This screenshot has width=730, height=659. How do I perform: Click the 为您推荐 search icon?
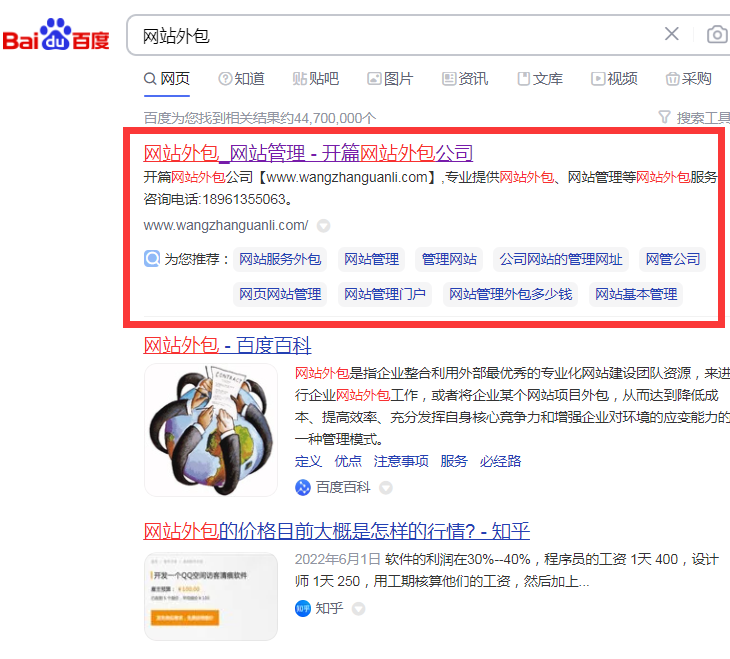coord(152,258)
